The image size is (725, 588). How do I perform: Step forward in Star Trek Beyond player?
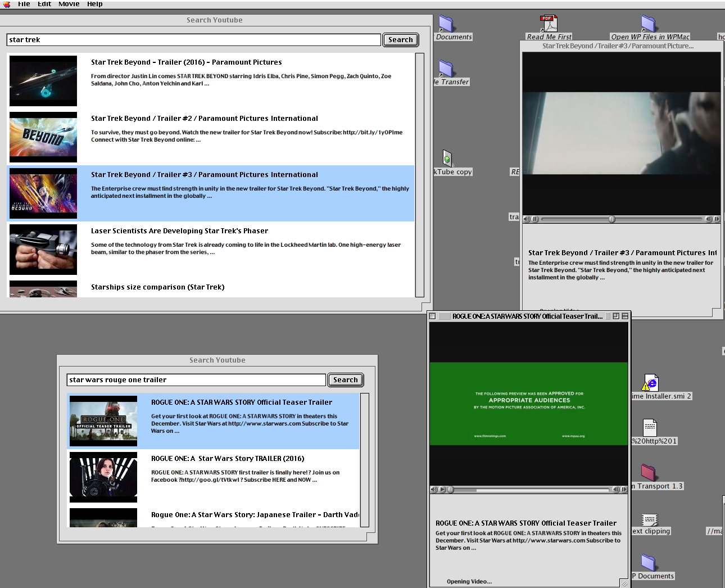717,219
